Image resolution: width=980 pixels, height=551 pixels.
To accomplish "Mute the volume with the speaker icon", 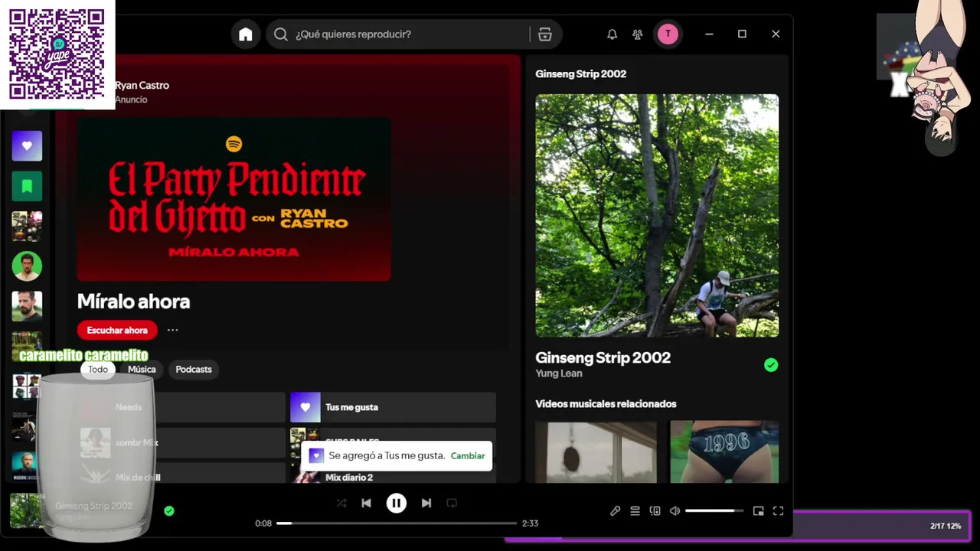I will [x=675, y=511].
